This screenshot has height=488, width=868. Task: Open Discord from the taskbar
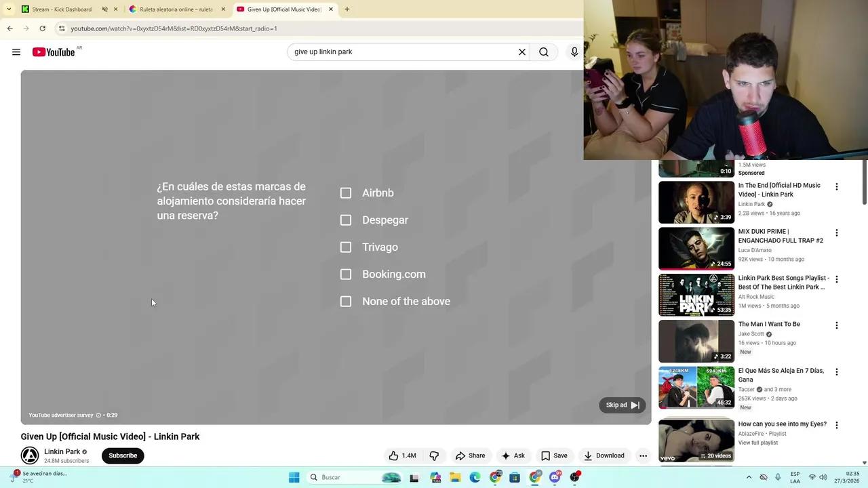coord(555,477)
